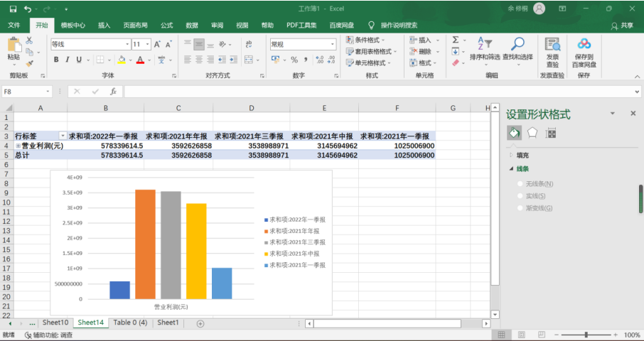Image resolution: width=644 pixels, height=341 pixels.
Task: Open Size & Properties icon in format pane
Action: 551,133
